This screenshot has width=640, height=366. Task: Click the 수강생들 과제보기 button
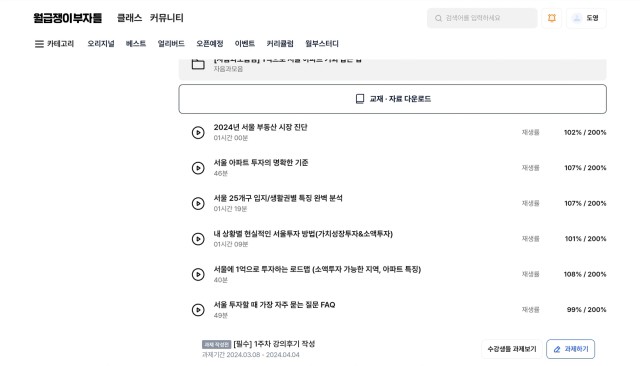click(512, 349)
